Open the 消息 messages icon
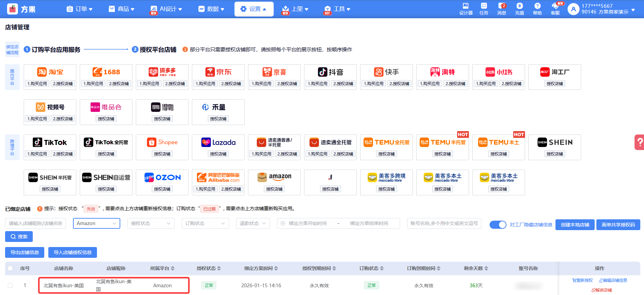Image resolution: width=644 pixels, height=295 pixels. tap(502, 9)
